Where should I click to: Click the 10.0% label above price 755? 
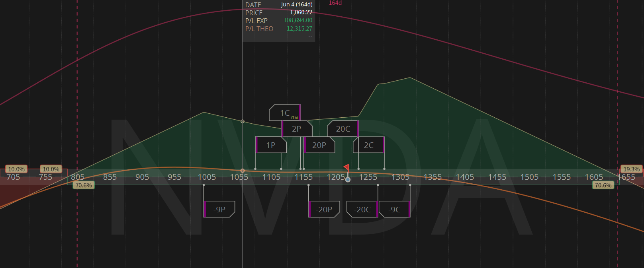pos(51,169)
